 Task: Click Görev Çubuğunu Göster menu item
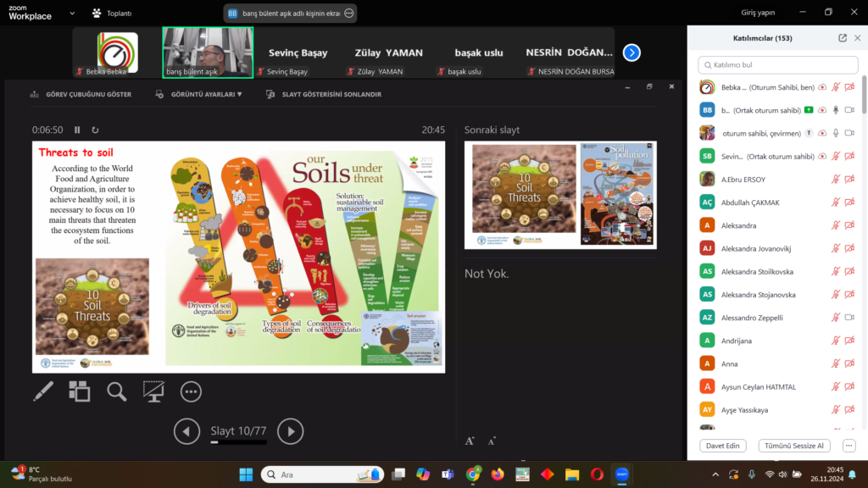[81, 95]
